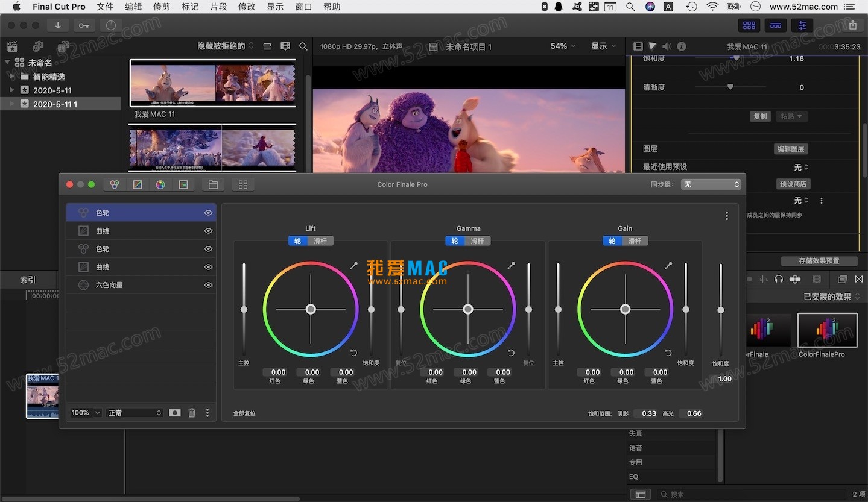The height and width of the screenshot is (502, 868).
Task: Add a LUT layer from Color Finale toolbar
Action: tap(183, 184)
